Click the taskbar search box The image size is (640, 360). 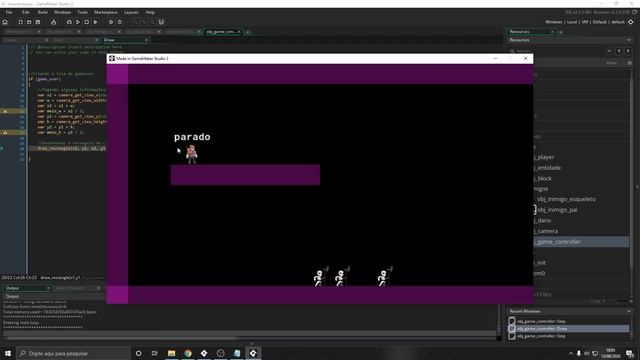click(73, 353)
